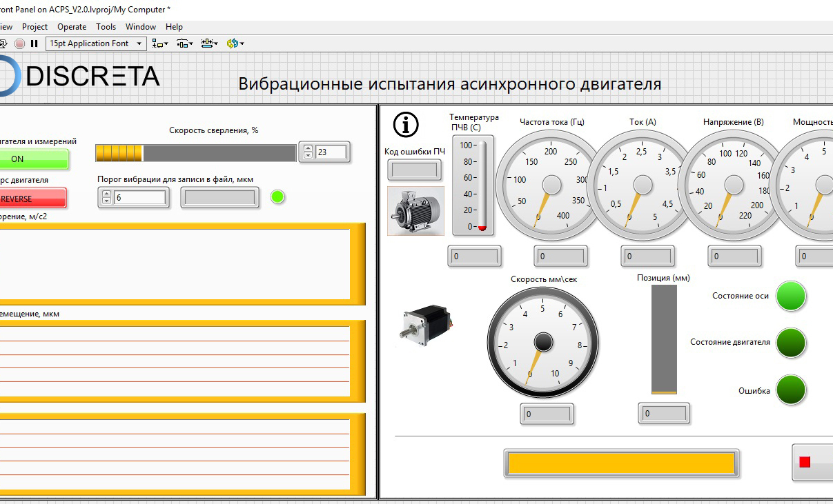Open the Tools menu

pos(106,27)
